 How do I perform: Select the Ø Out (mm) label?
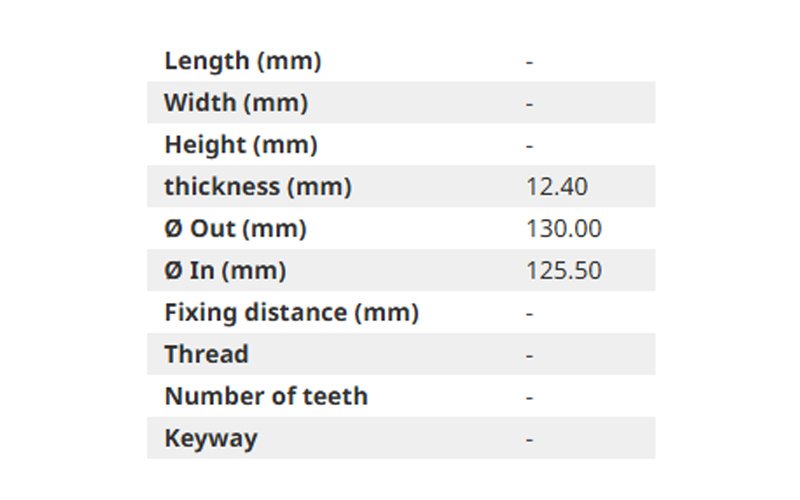pos(235,229)
